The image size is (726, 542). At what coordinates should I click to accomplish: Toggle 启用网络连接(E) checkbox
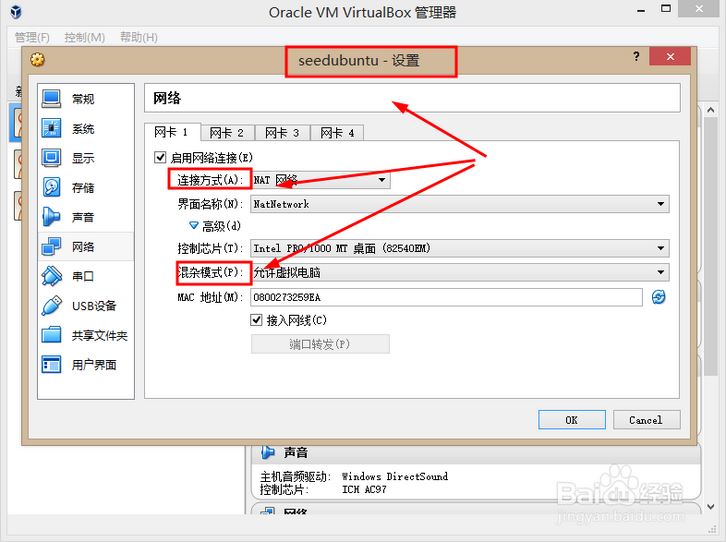160,157
